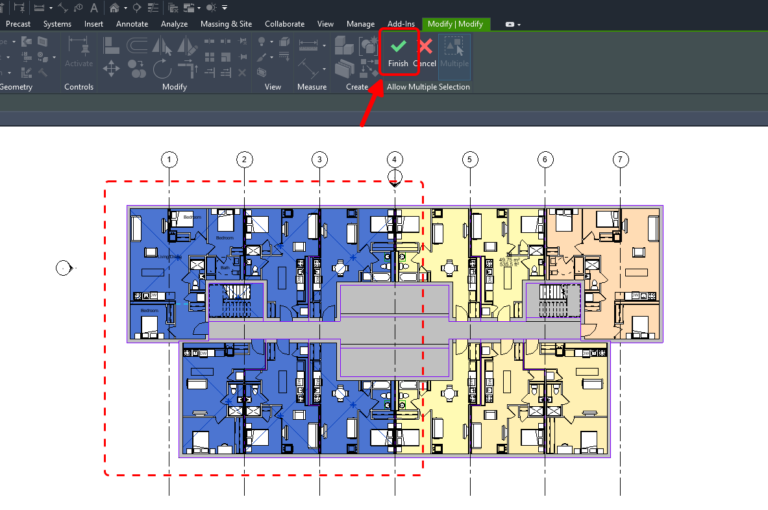This screenshot has width=768, height=510.
Task: Open the Massing & Site tab
Action: (226, 23)
